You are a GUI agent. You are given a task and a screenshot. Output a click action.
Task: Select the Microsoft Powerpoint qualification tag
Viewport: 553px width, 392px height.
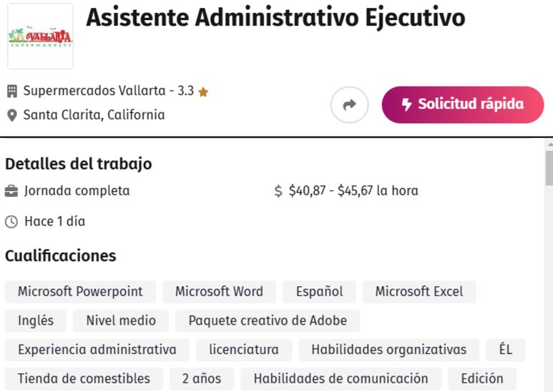point(80,292)
